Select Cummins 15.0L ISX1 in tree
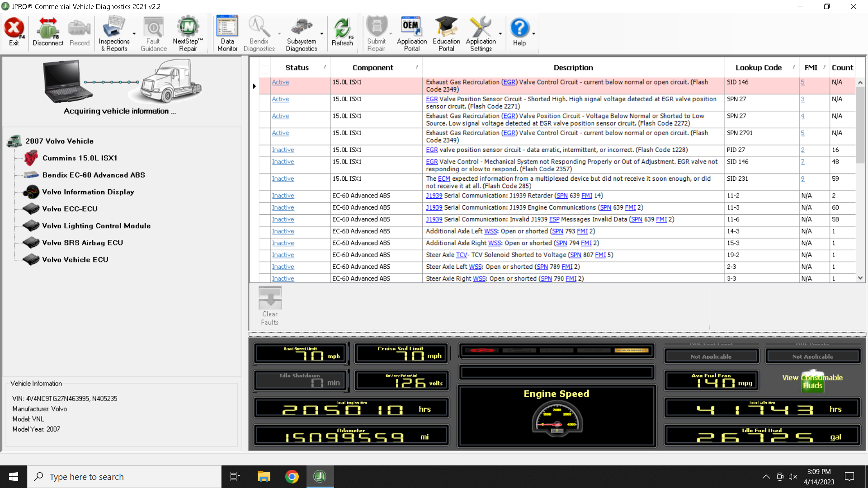Image resolution: width=868 pixels, height=488 pixels. (80, 158)
